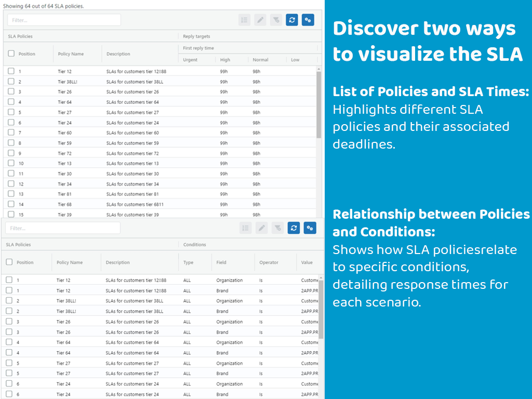Click the upper table's vertical scrollbar

click(x=318, y=104)
